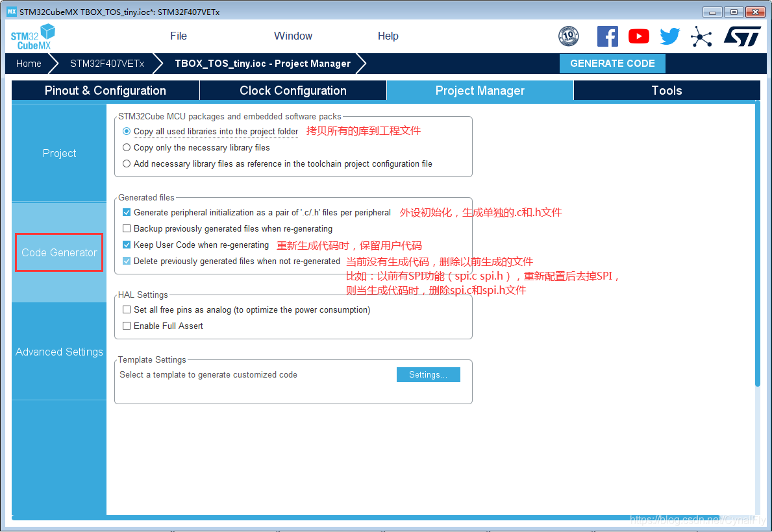Select Copy only the necessary library files
The image size is (772, 532).
tap(127, 148)
